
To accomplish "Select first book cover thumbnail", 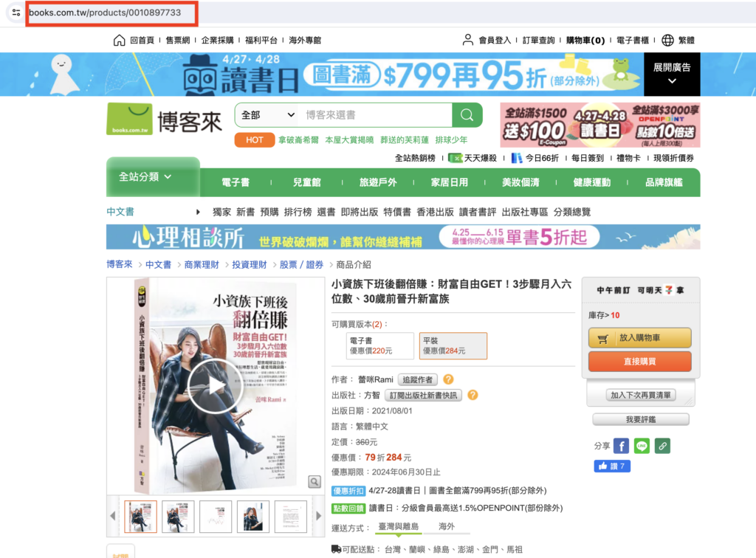I will [140, 516].
